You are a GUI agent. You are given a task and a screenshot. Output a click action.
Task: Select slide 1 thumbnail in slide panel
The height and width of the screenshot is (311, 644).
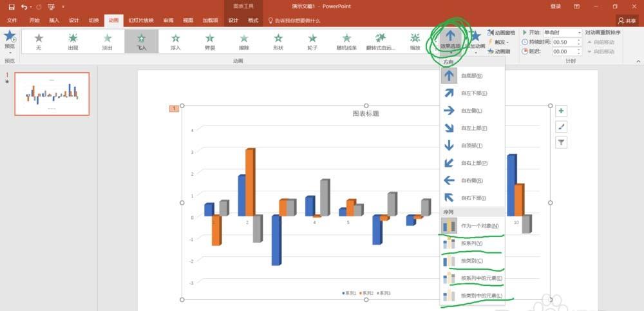click(52, 93)
